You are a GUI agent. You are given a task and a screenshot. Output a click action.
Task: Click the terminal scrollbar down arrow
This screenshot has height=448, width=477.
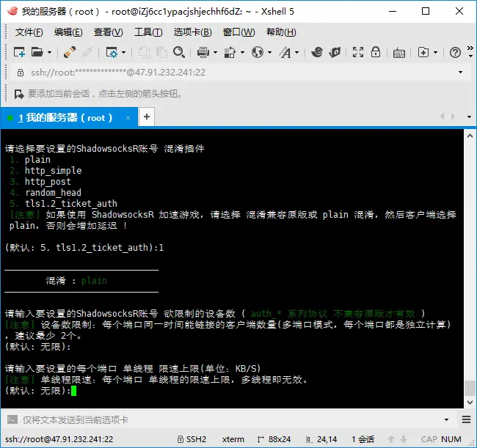click(x=470, y=402)
